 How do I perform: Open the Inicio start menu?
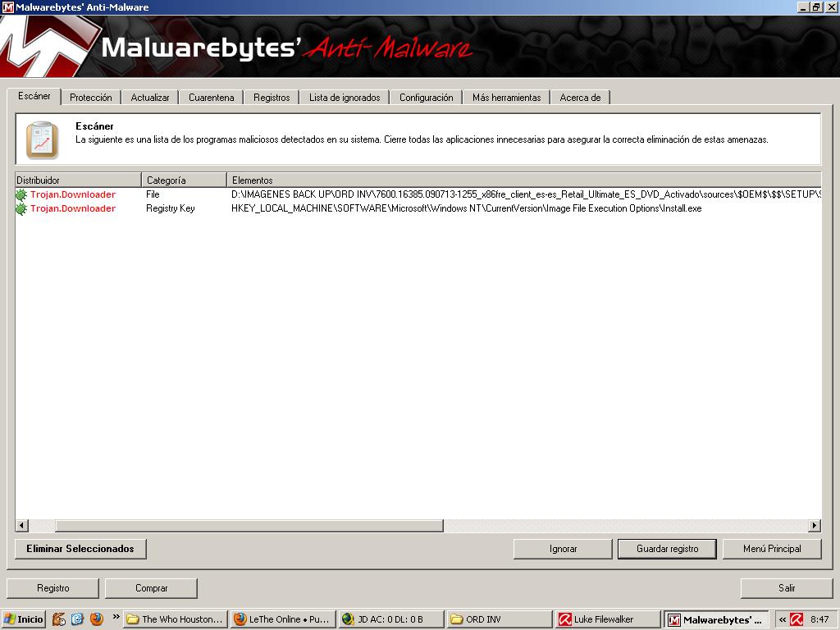(24, 619)
